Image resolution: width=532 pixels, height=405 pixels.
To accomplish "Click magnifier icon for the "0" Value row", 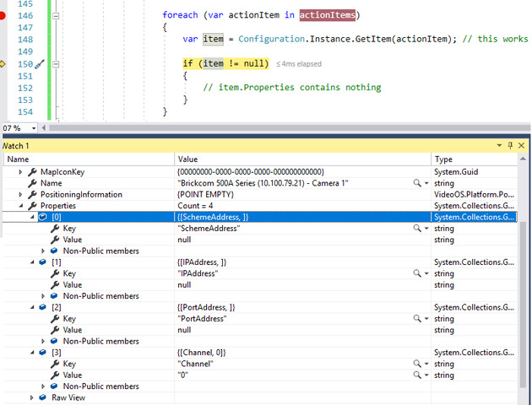I will tap(417, 375).
